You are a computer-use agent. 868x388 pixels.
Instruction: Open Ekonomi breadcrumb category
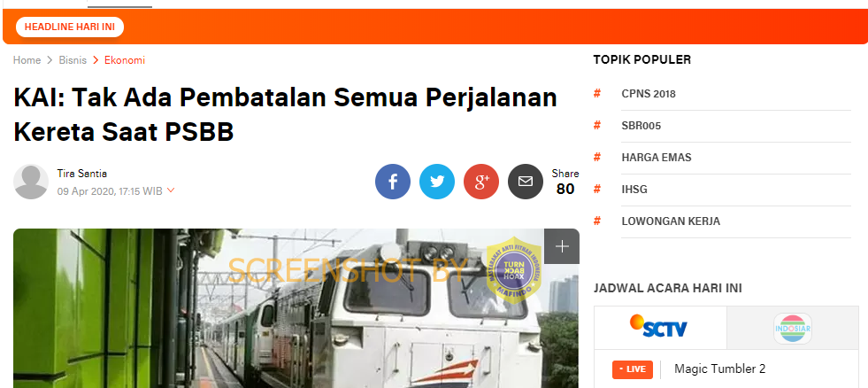click(125, 60)
